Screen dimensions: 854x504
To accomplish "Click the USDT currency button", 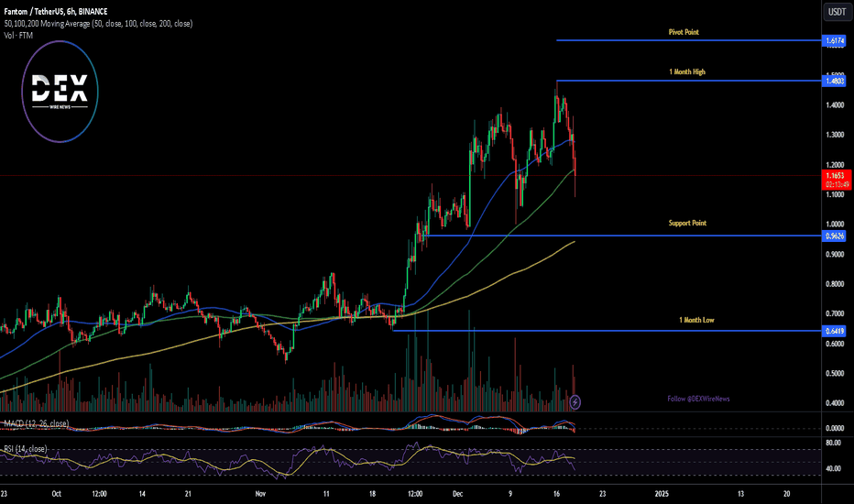I will coord(838,12).
